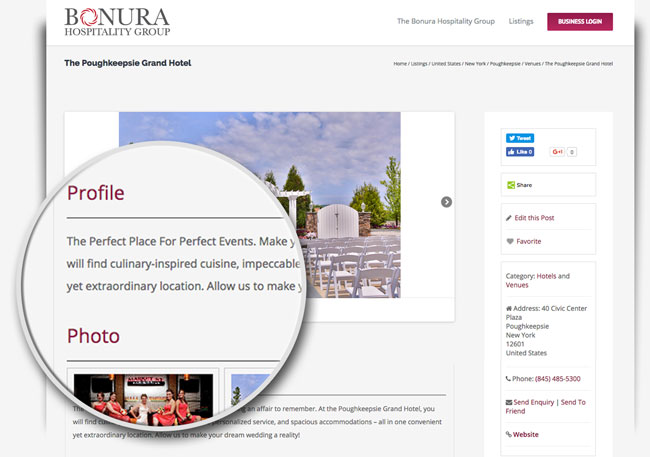The height and width of the screenshot is (457, 650).
Task: Click the Business Login button
Action: pos(580,22)
